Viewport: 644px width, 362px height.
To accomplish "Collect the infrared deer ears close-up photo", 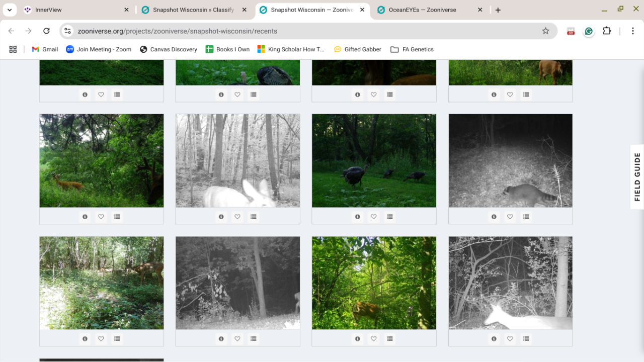I will click(254, 217).
